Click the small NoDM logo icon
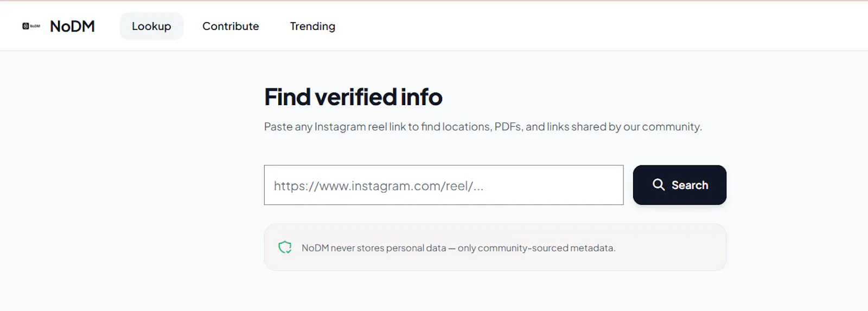Screen dimensions: 868x311 [x=31, y=26]
